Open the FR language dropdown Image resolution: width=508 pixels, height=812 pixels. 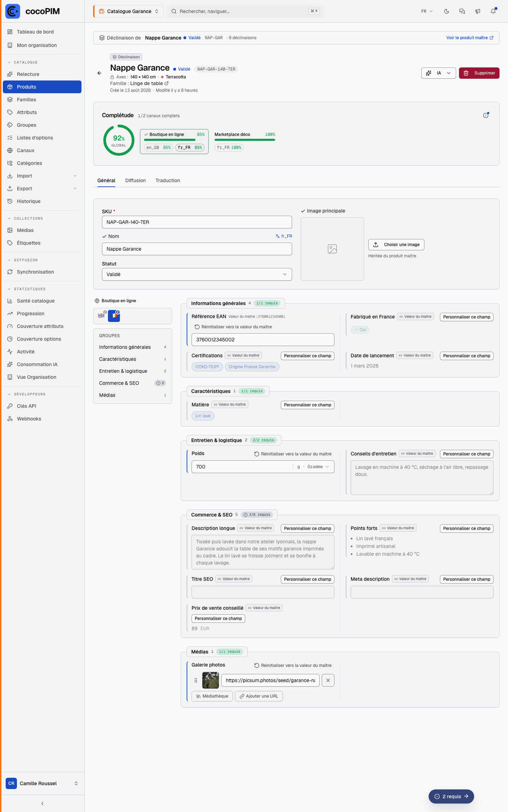(x=427, y=11)
